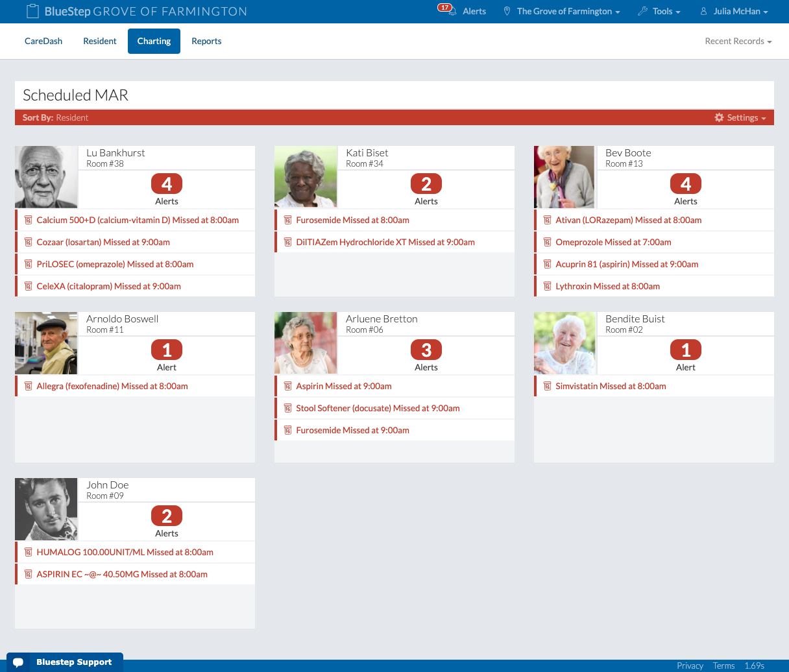Click the Alerts bell icon with 17 badge
Screen dimensions: 789x672
point(446,11)
